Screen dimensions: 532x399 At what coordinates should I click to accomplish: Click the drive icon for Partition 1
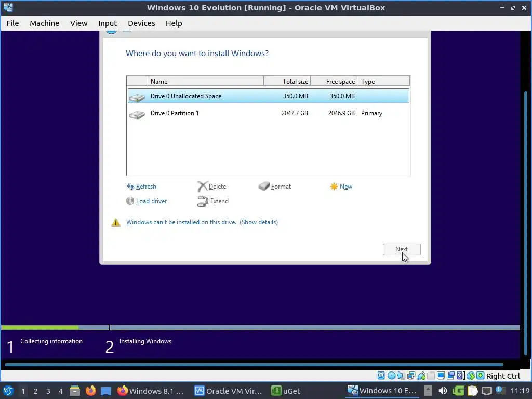tap(137, 115)
